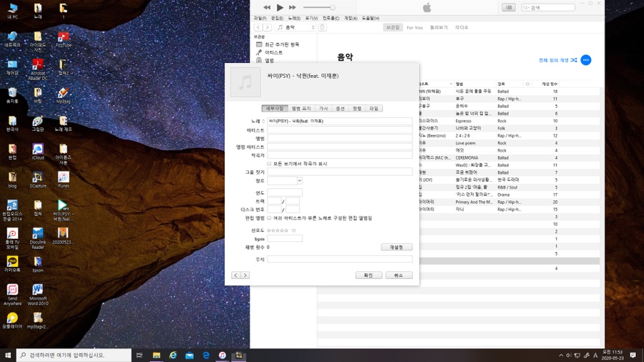The height and width of the screenshot is (362, 644).
Task: Click the Play button in iTunes
Action: tap(280, 7)
